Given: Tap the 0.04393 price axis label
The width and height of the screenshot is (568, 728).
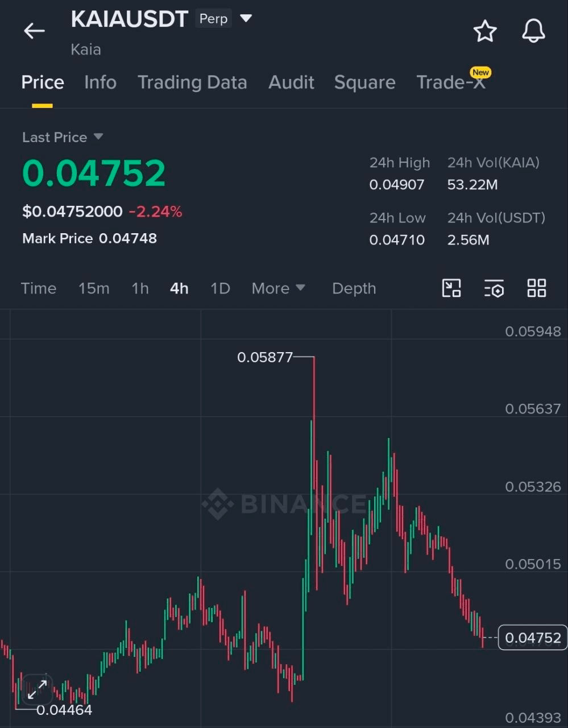Looking at the screenshot, I should tap(533, 718).
